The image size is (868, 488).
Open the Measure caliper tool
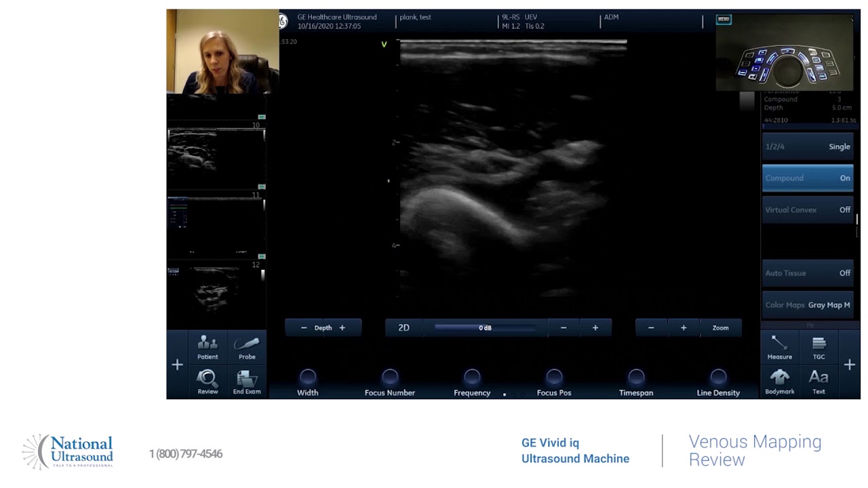pos(780,347)
